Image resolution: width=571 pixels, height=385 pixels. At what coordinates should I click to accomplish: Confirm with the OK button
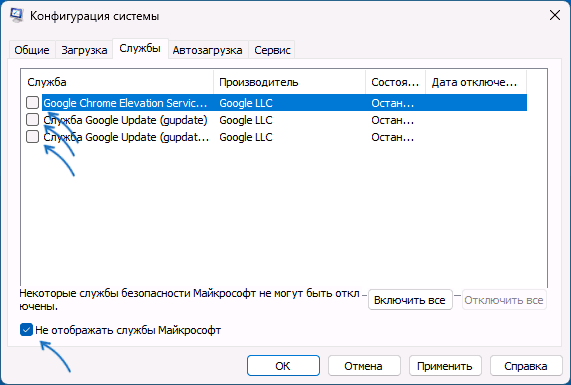(283, 366)
